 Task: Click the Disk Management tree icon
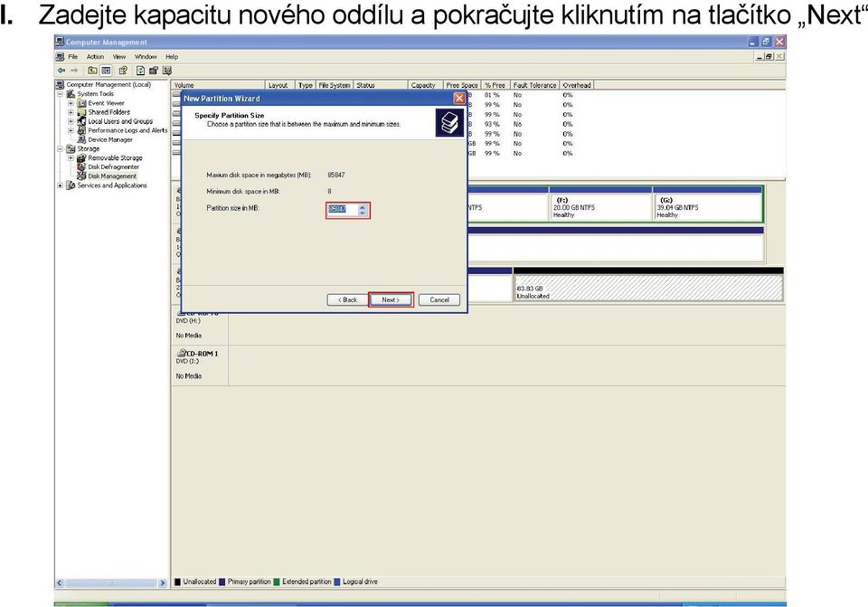click(x=82, y=176)
